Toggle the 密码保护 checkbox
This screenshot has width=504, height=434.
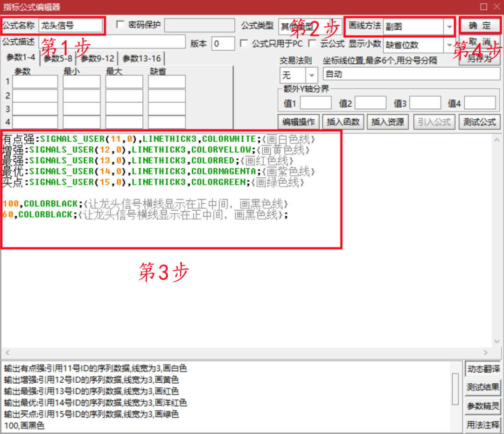click(x=120, y=25)
